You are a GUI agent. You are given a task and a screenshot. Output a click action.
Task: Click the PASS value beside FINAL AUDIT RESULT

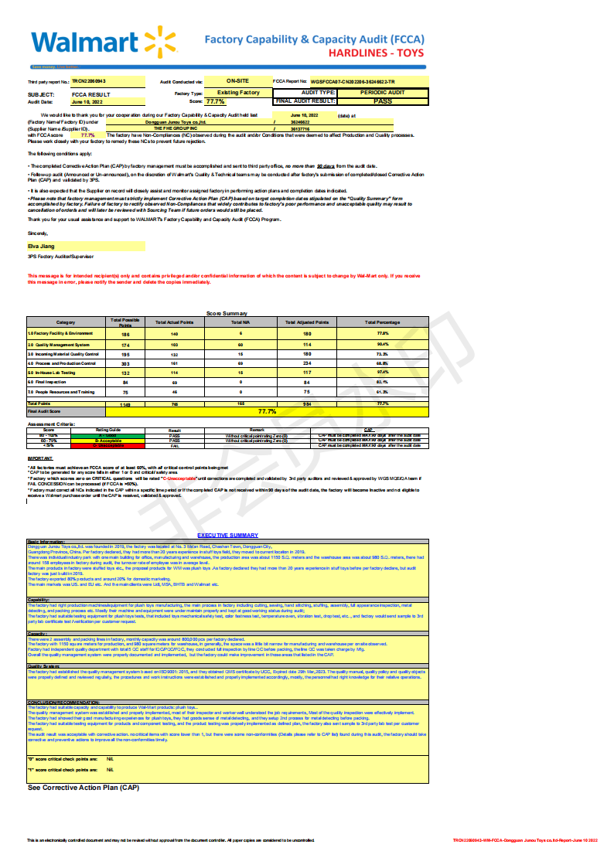(383, 101)
